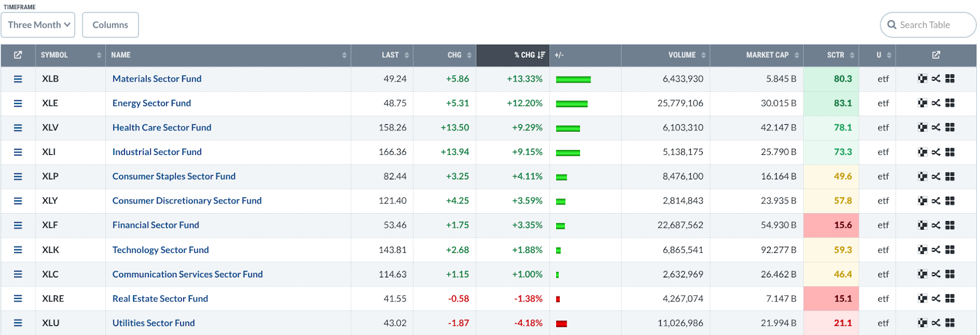
Task: Open the Energy Sector Fund link
Action: click(x=151, y=103)
